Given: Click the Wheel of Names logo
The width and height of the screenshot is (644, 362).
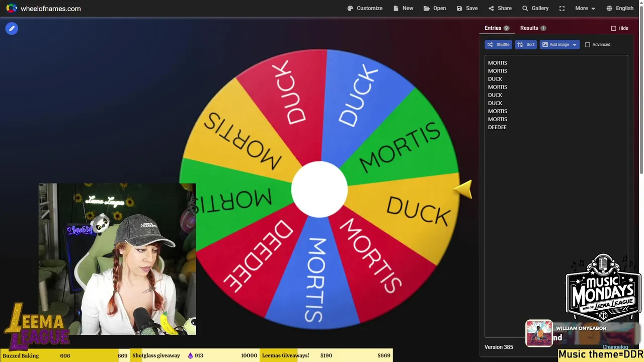Looking at the screenshot, I should pos(12,9).
